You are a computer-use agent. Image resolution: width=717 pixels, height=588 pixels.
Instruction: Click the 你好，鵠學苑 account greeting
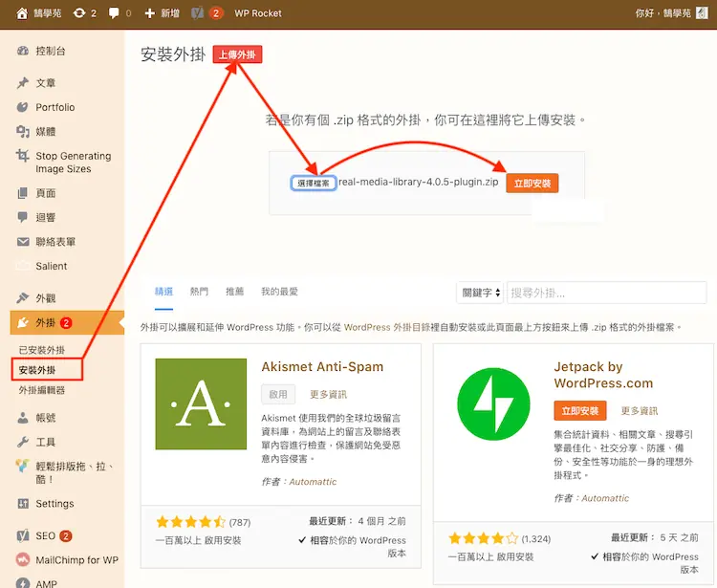(663, 13)
